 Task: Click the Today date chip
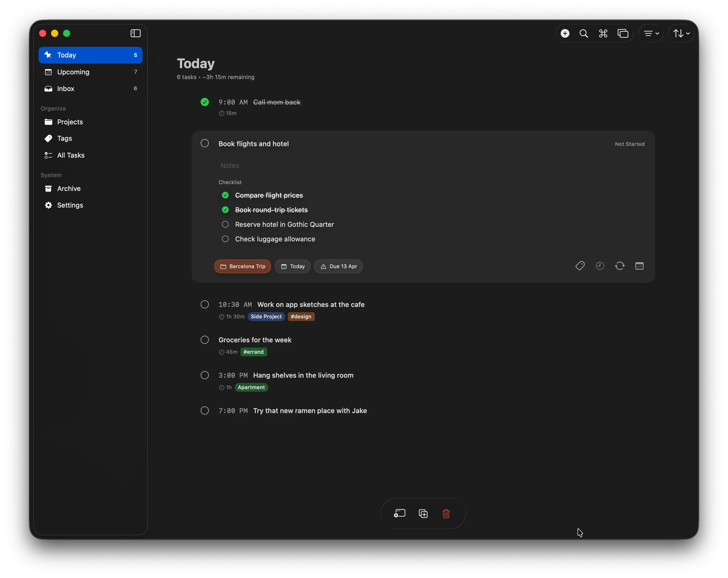point(292,266)
